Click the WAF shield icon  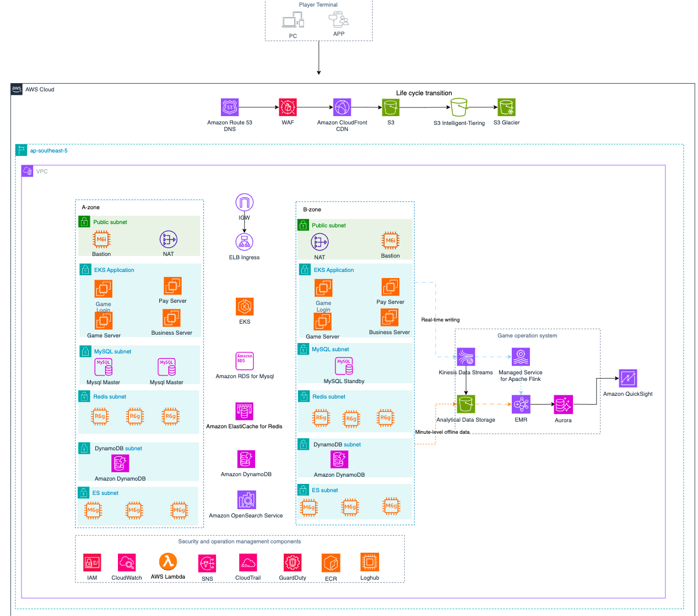pos(288,107)
